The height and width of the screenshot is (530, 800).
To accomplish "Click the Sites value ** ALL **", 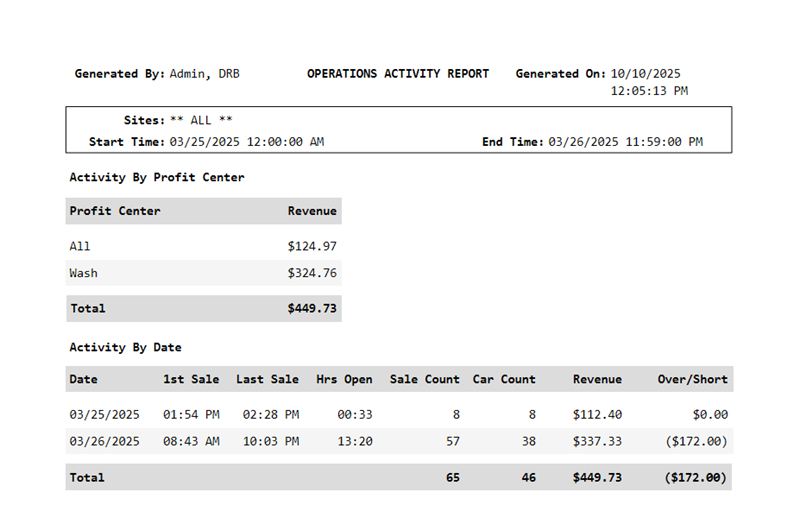I will click(201, 120).
